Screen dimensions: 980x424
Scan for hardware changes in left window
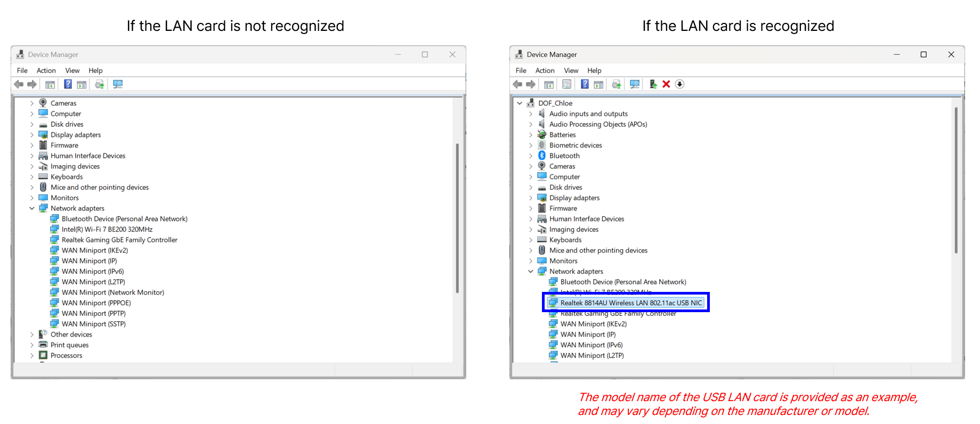118,84
